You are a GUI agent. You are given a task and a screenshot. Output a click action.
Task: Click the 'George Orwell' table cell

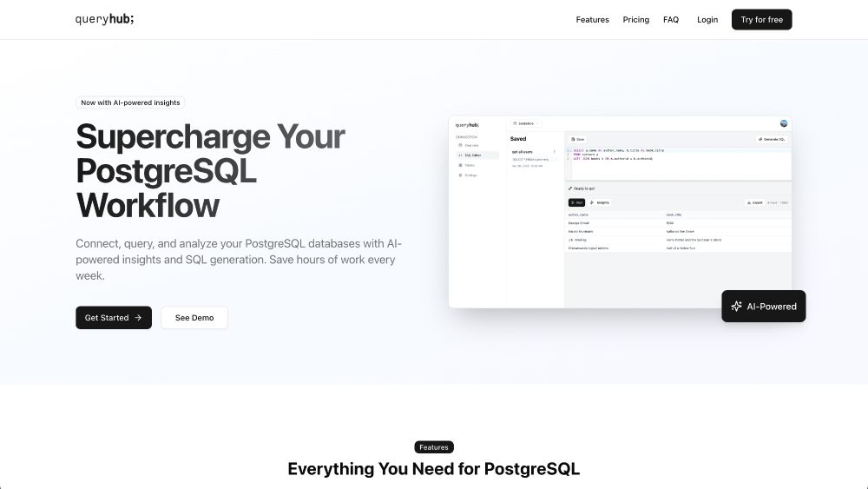(578, 223)
